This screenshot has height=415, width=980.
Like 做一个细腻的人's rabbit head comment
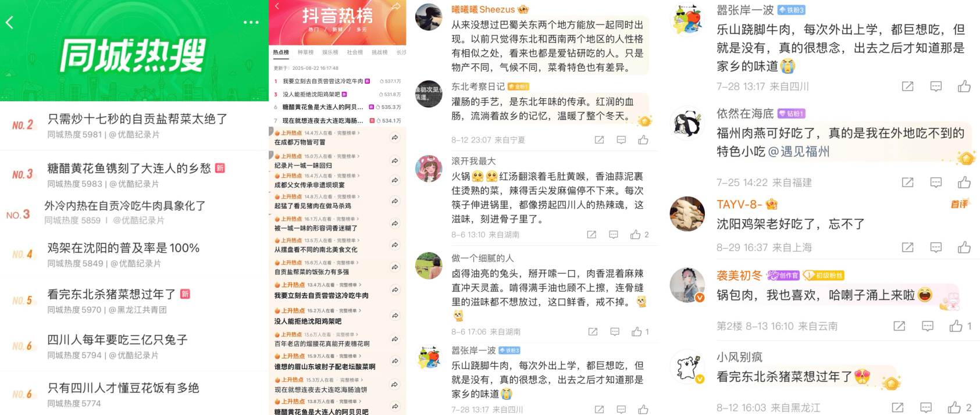[637, 332]
